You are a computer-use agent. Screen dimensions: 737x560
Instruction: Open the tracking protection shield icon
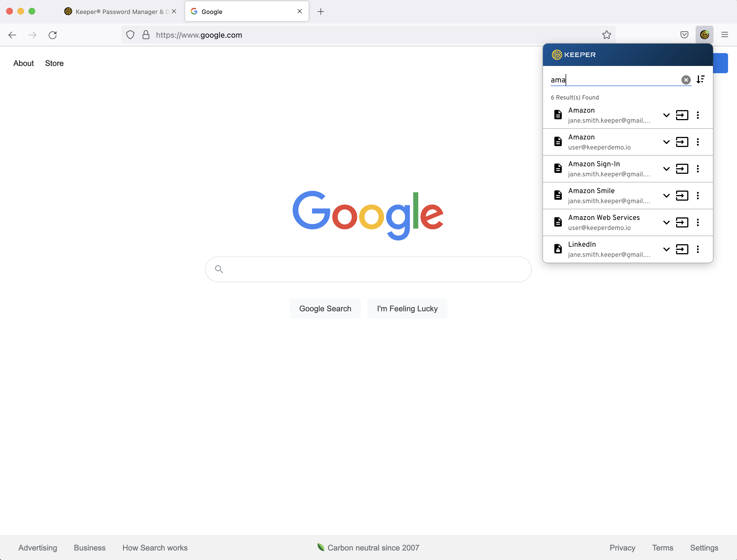pyautogui.click(x=130, y=35)
